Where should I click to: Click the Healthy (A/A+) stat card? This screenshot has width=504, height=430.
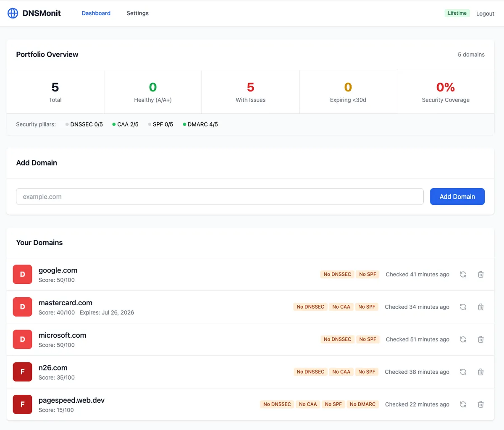click(153, 92)
